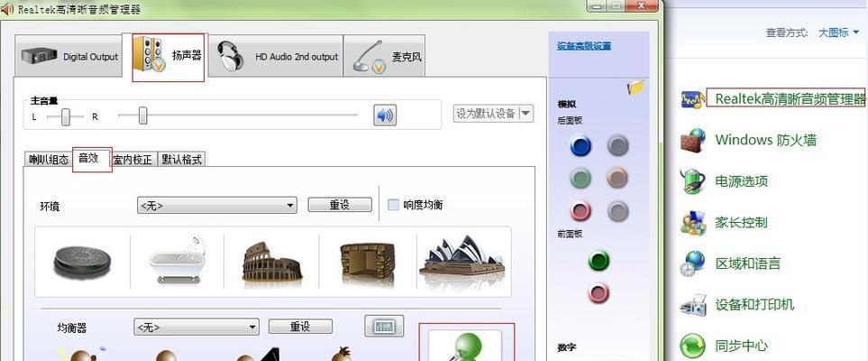
Task: Click the parental controls people icon
Action: (692, 223)
